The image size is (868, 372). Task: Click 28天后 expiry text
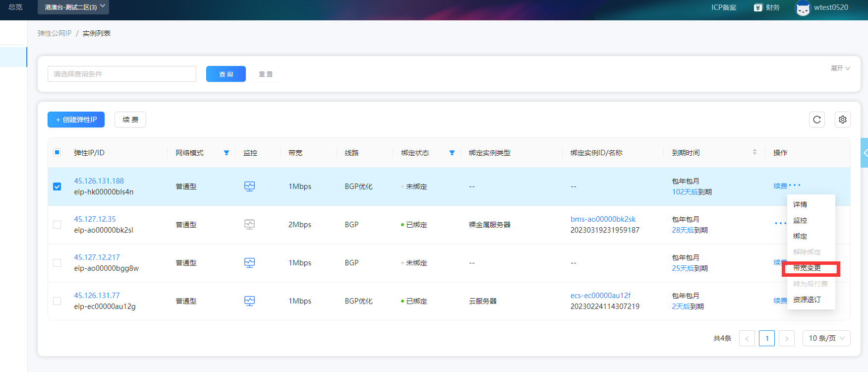[x=683, y=230]
